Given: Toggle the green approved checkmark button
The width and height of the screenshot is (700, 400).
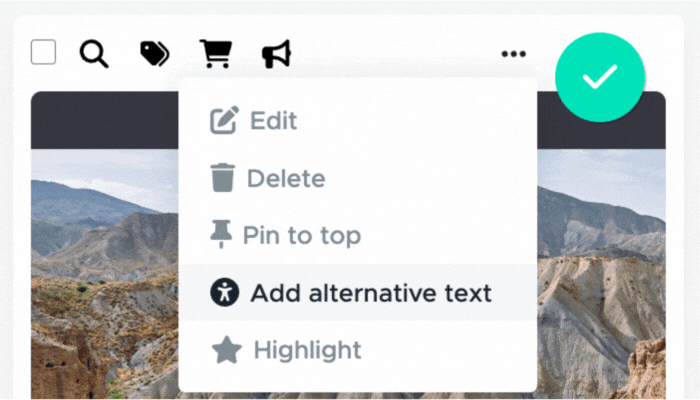Looking at the screenshot, I should click(600, 77).
